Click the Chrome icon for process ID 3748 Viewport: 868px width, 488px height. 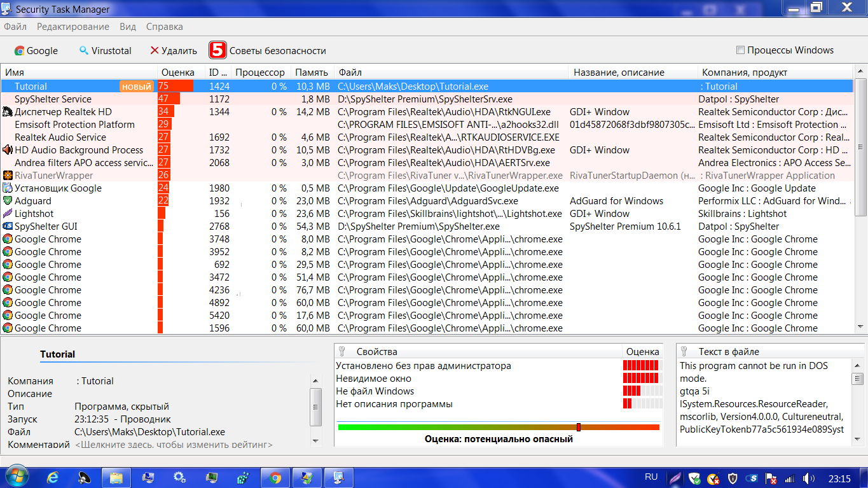(x=8, y=239)
